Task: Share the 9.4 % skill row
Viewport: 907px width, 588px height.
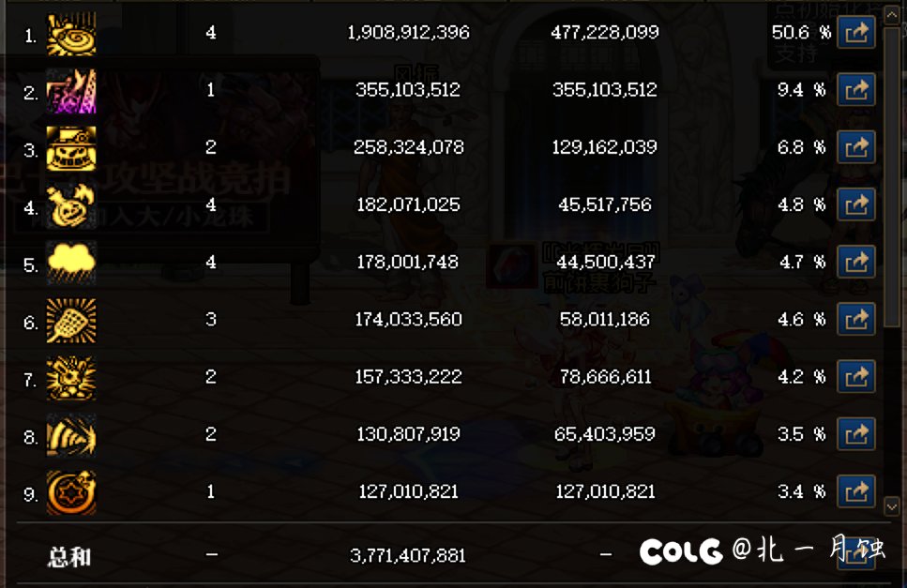Action: 855,91
